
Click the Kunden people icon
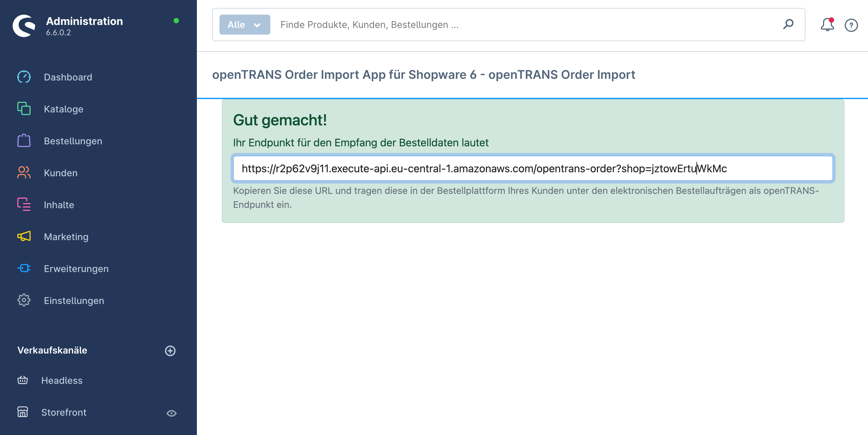[x=24, y=173]
